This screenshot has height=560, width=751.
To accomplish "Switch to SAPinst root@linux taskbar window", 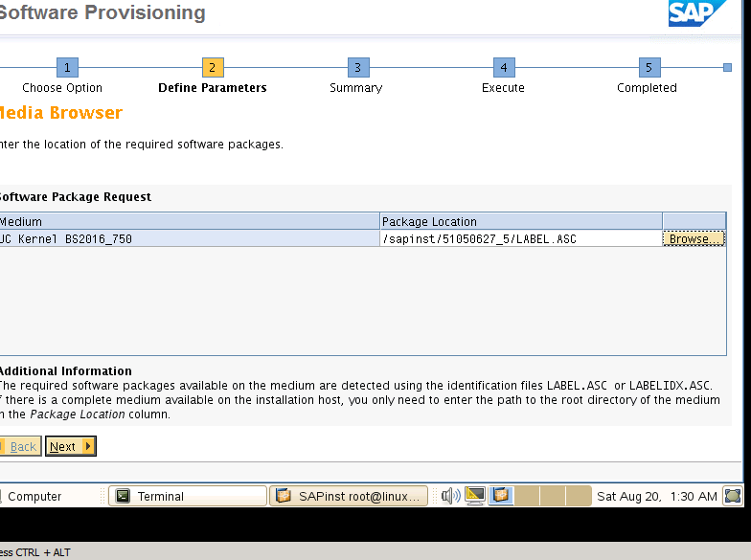I will (x=349, y=496).
